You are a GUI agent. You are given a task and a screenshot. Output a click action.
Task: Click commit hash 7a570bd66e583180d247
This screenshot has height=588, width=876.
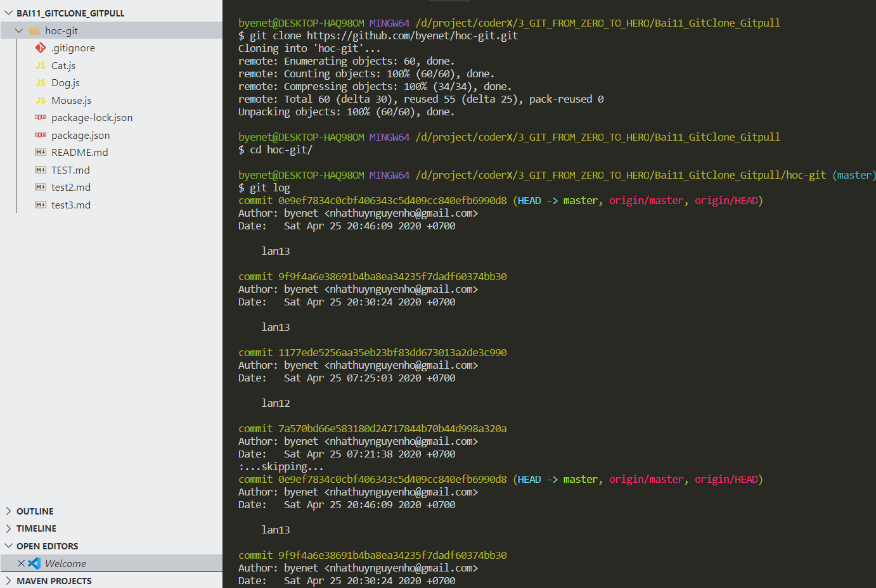point(392,429)
